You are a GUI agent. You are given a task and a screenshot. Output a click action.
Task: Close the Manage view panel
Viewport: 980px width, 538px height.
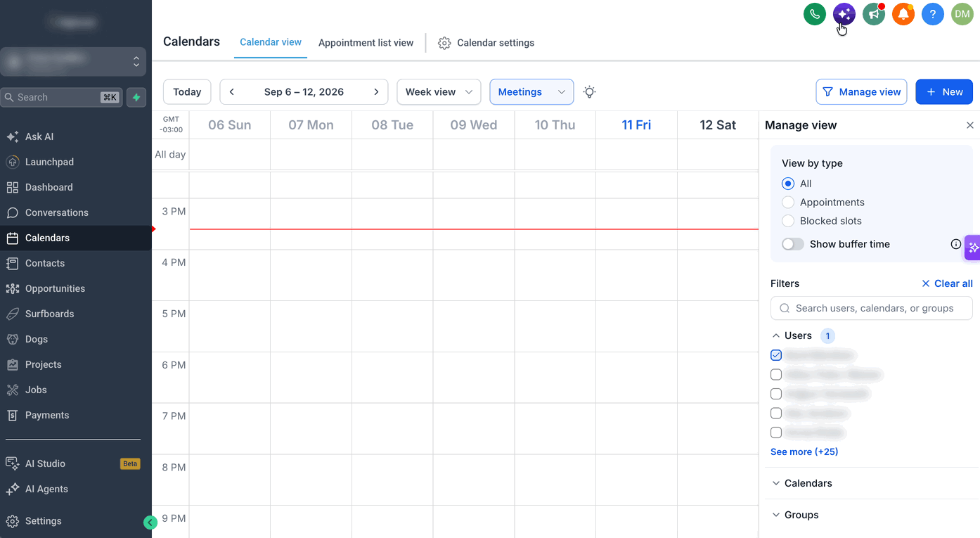coord(970,125)
